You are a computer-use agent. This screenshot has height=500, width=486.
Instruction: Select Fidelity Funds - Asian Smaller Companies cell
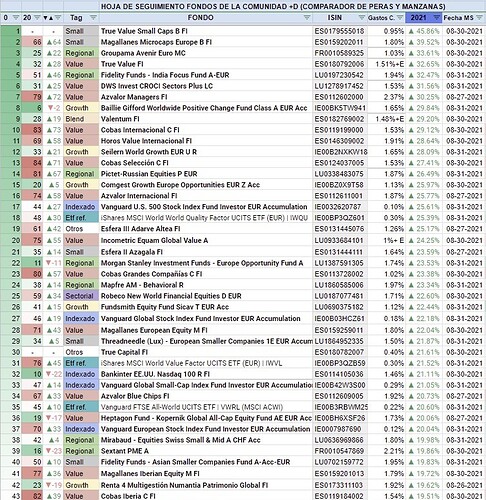[206, 462]
